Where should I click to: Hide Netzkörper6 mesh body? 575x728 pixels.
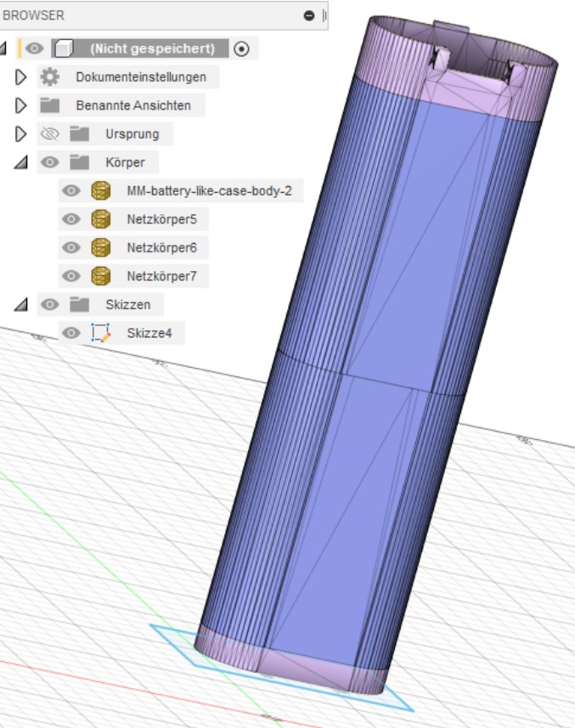pyautogui.click(x=71, y=247)
